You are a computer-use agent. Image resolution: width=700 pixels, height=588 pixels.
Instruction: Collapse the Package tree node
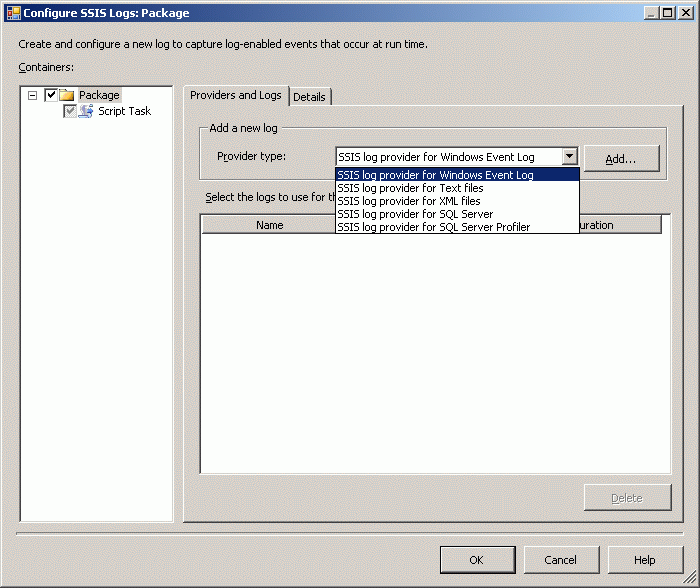32,95
